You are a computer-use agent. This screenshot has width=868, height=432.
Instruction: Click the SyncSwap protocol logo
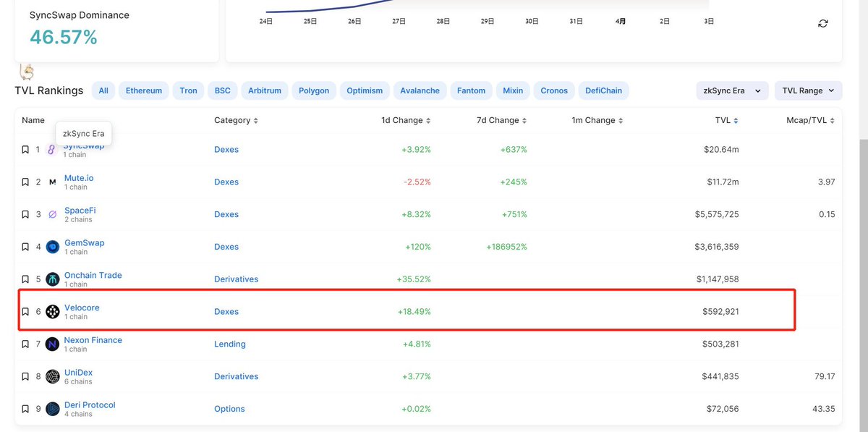[52, 150]
